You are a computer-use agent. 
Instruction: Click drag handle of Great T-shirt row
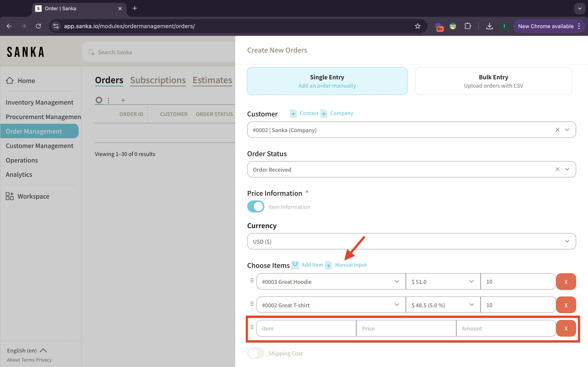[252, 304]
